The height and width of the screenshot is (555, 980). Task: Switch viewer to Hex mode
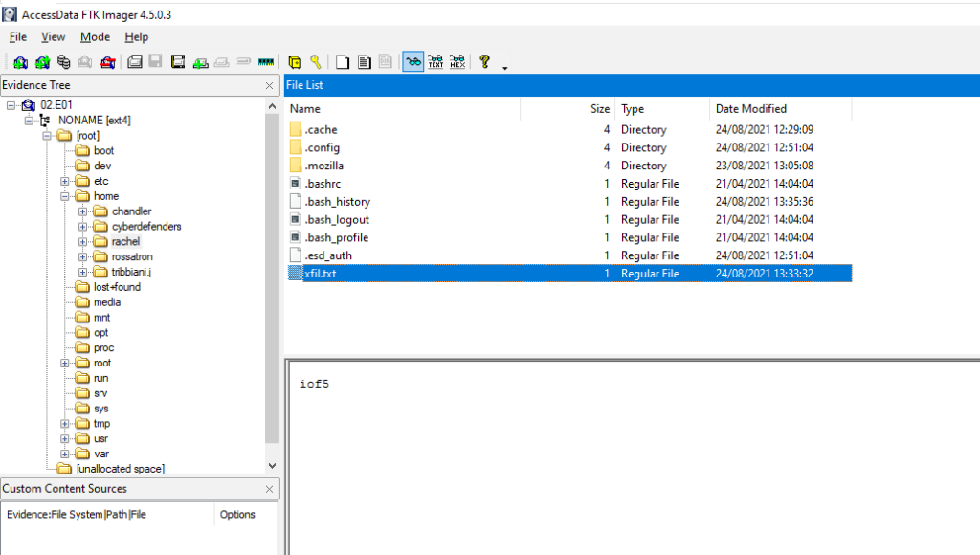[x=457, y=61]
